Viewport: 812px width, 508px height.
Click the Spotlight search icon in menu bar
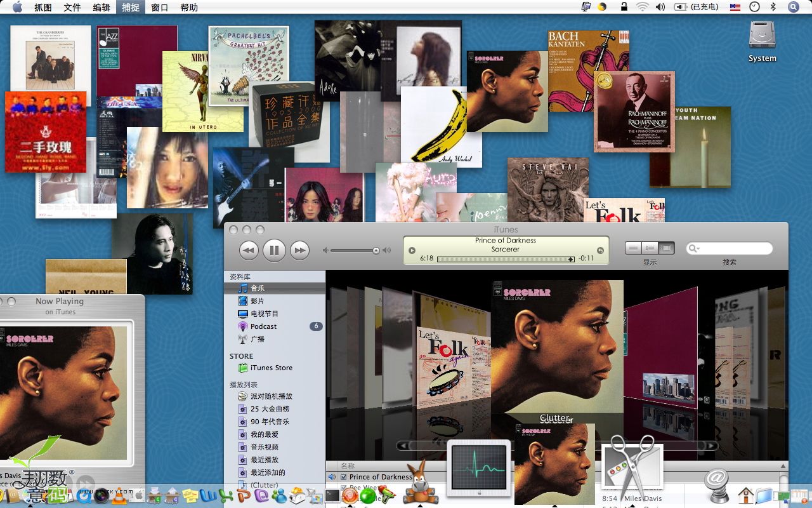click(794, 7)
